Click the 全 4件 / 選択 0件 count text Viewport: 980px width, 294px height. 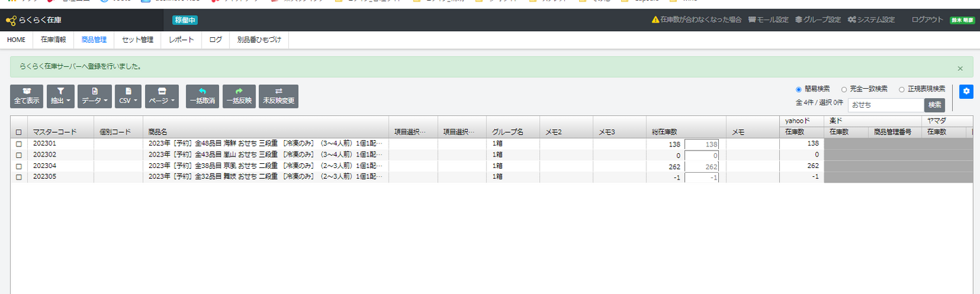[819, 102]
